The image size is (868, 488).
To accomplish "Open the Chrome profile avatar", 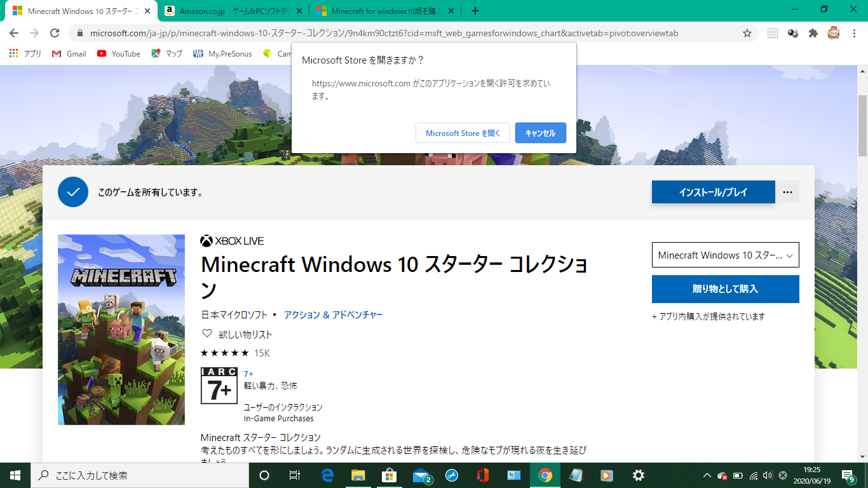I will (834, 33).
